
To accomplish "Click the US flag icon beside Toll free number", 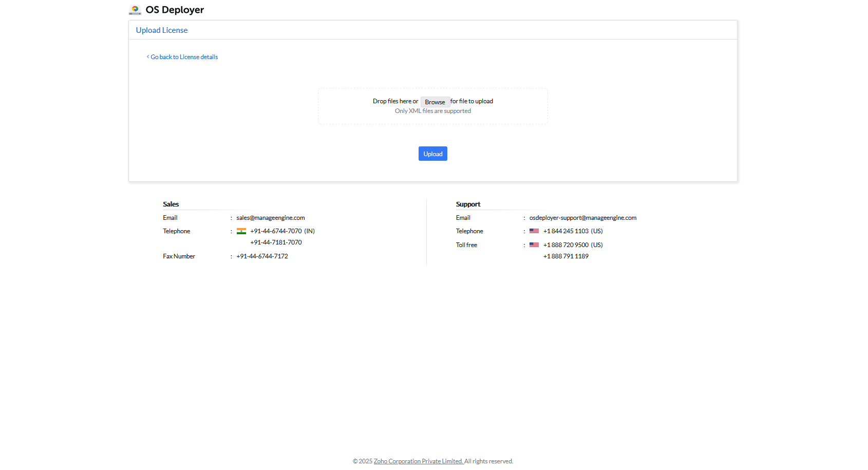I will coord(534,245).
